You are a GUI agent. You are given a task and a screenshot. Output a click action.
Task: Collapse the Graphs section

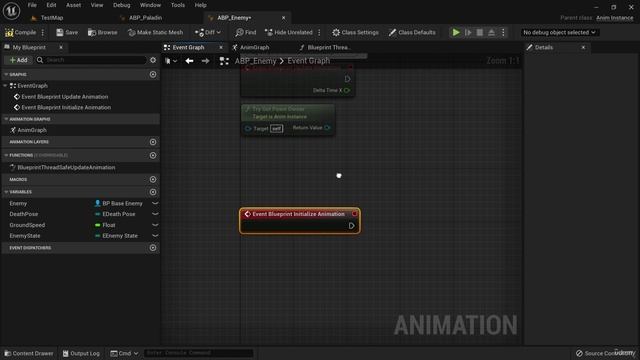pos(6,74)
